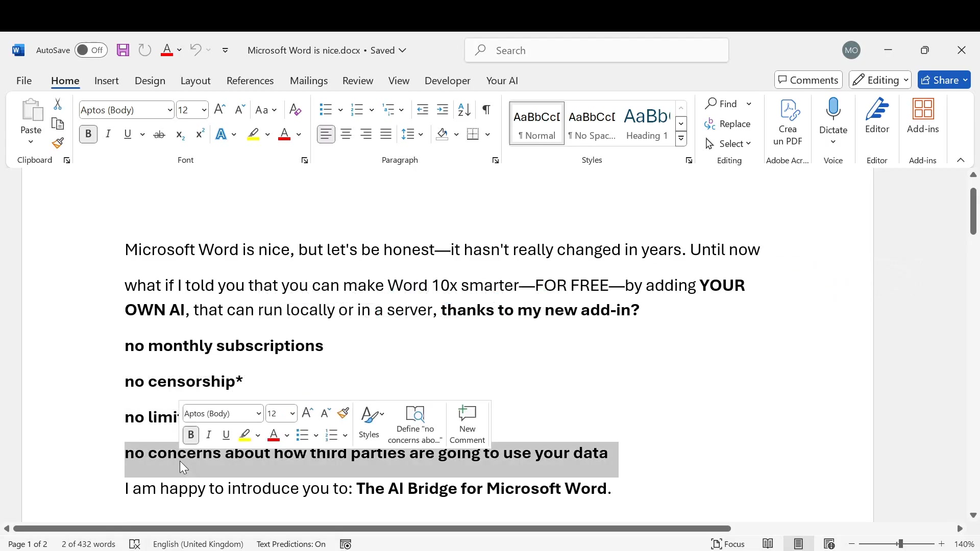This screenshot has width=980, height=551.
Task: Click the zoom slider handle
Action: tap(901, 544)
